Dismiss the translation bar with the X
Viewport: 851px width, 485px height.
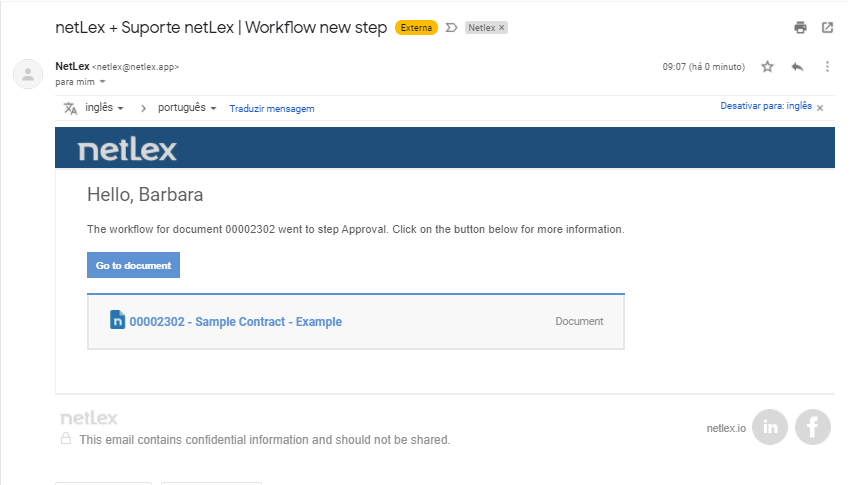(820, 107)
